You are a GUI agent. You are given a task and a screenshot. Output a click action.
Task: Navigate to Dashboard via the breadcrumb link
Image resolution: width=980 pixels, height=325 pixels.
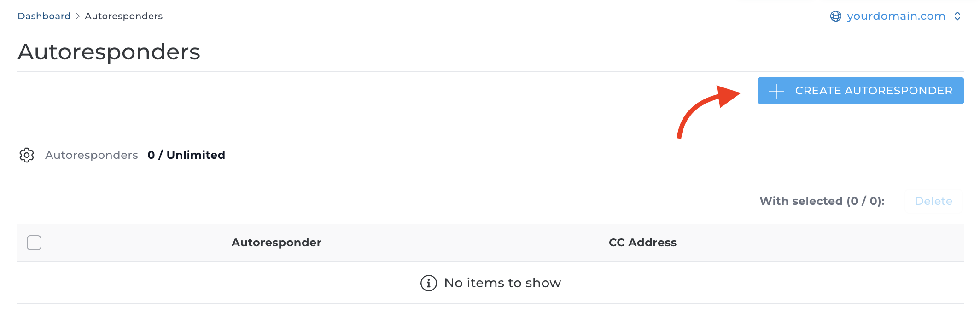click(44, 16)
